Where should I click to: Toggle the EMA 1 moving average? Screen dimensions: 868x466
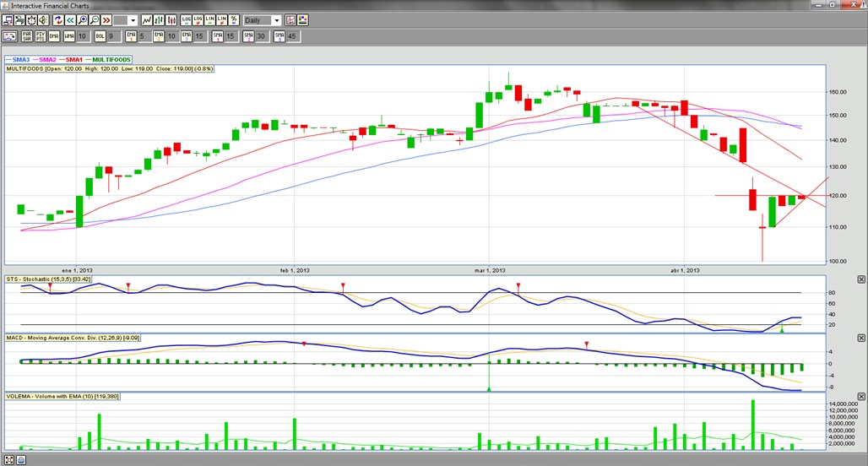pos(131,36)
